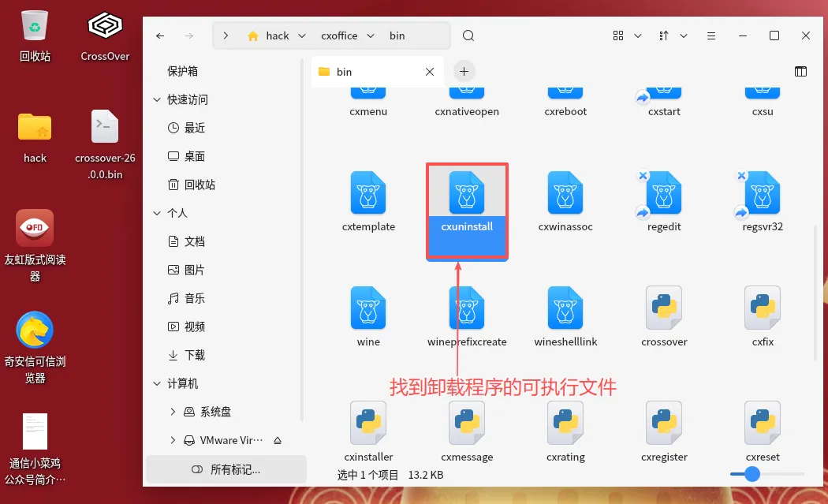
Task: Switch to the bin tab
Action: point(377,71)
